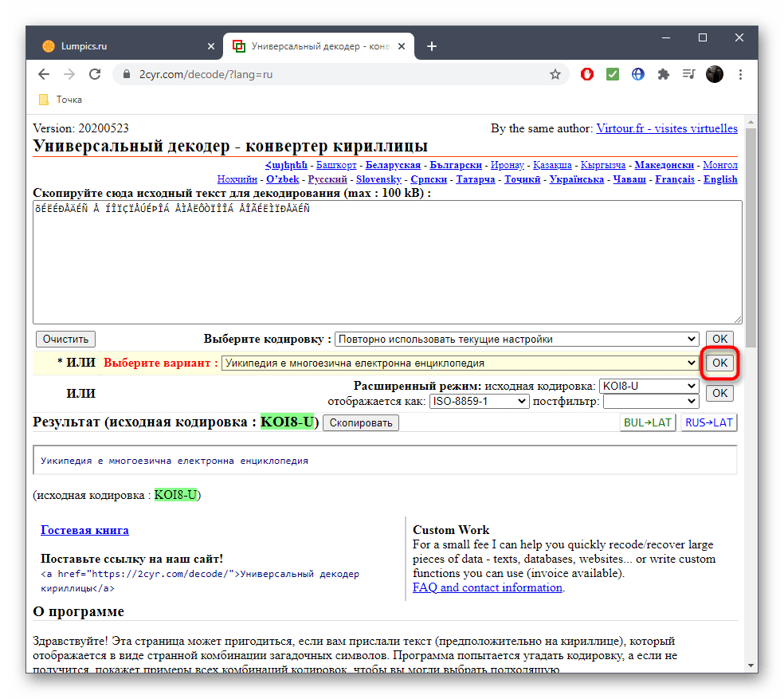Open Virtour.fr - visites virtuelles link
The width and height of the screenshot is (784, 699).
667,128
